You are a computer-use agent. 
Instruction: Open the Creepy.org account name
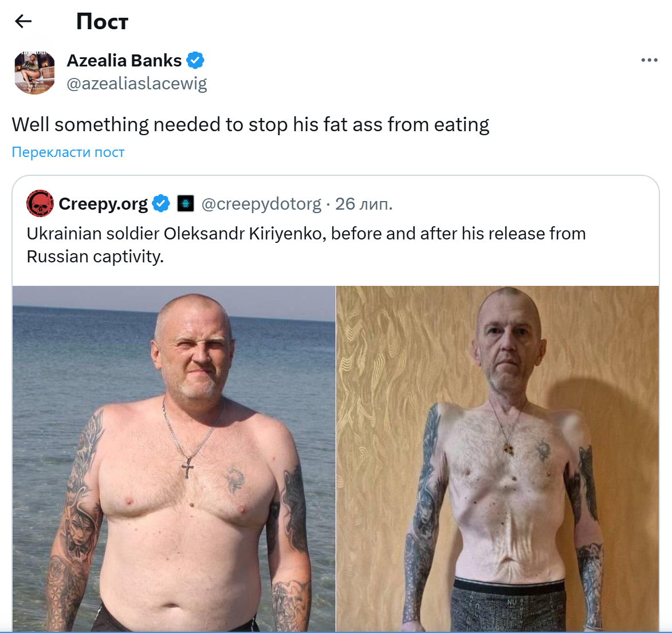point(103,204)
